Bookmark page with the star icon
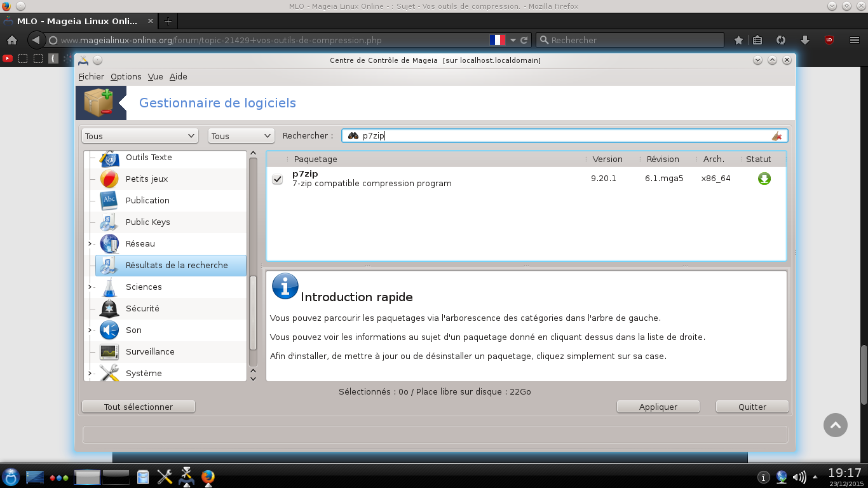 pyautogui.click(x=738, y=40)
